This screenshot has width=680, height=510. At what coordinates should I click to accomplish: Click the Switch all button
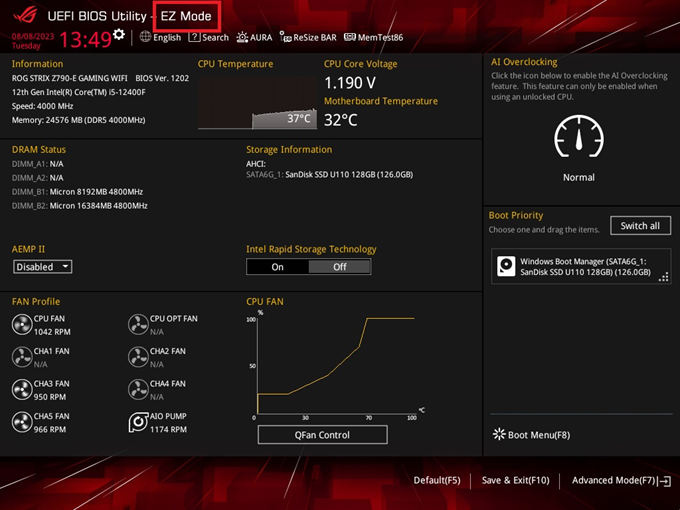(x=640, y=226)
